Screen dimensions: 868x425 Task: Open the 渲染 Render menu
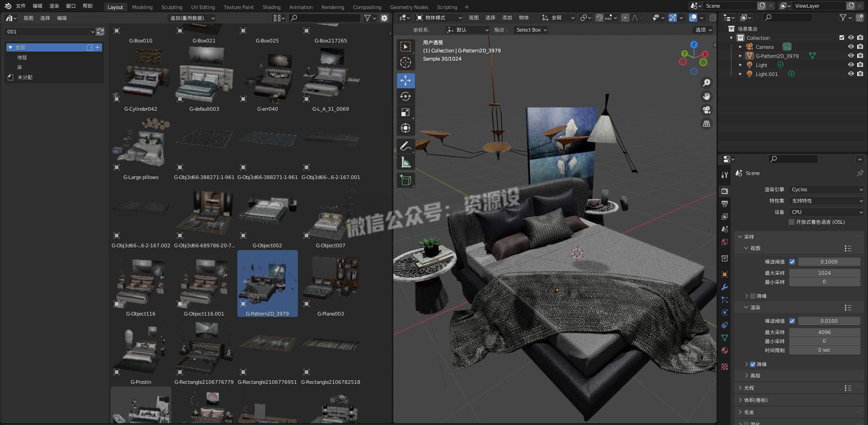pos(54,6)
